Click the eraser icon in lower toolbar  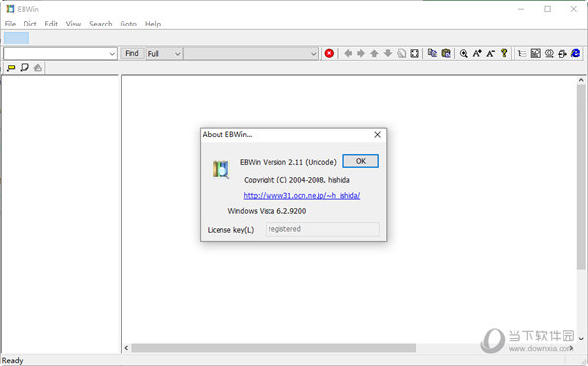38,68
